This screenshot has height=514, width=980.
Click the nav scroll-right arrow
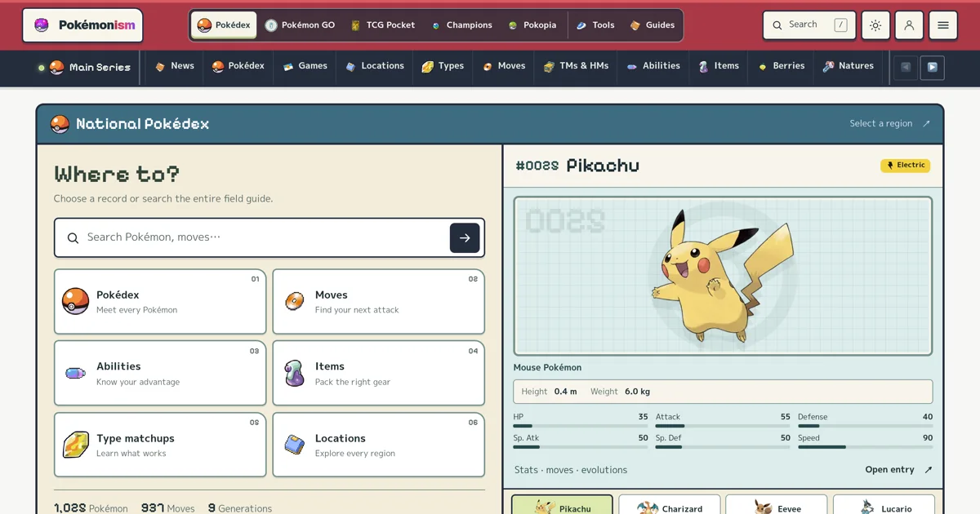click(933, 67)
